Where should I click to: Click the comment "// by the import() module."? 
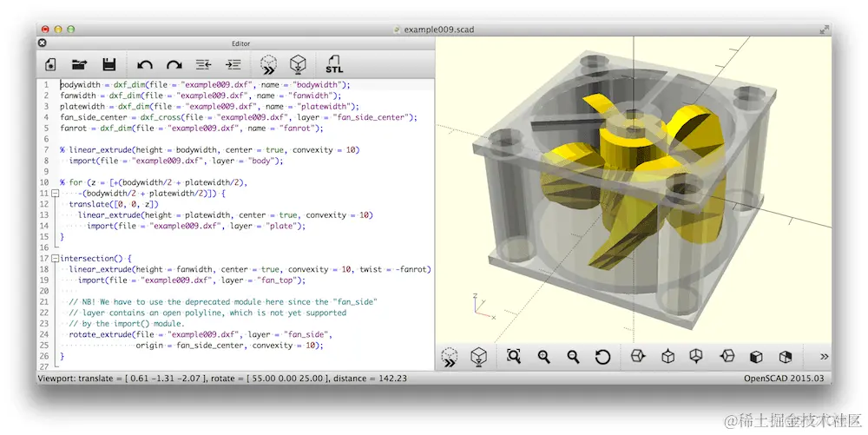pyautogui.click(x=127, y=323)
